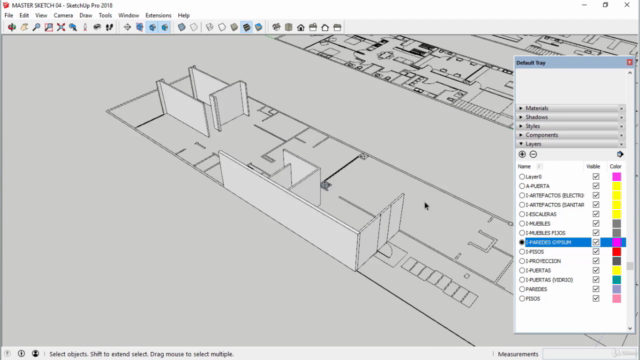Set PAREDES as the active layer
Viewport: 640px width, 360px height.
(x=522, y=289)
